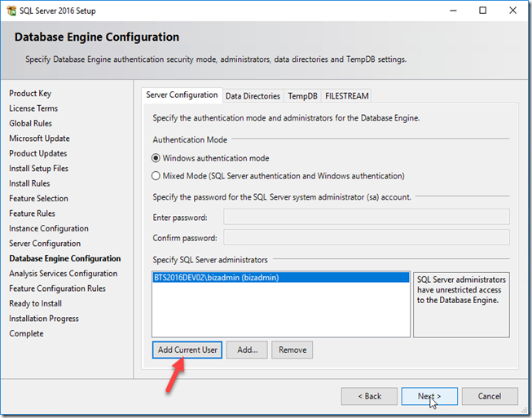Click Product Updates step in sidebar
Image resolution: width=532 pixels, height=418 pixels.
pyautogui.click(x=38, y=153)
